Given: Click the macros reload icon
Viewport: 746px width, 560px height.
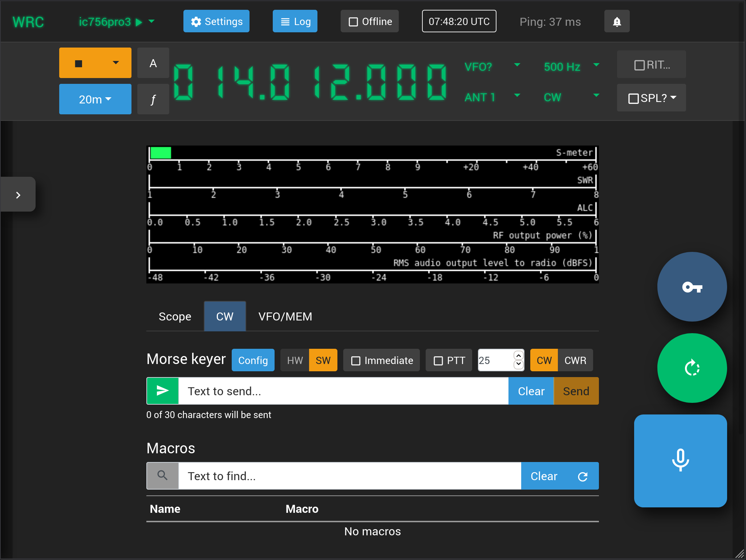Looking at the screenshot, I should click(x=583, y=476).
